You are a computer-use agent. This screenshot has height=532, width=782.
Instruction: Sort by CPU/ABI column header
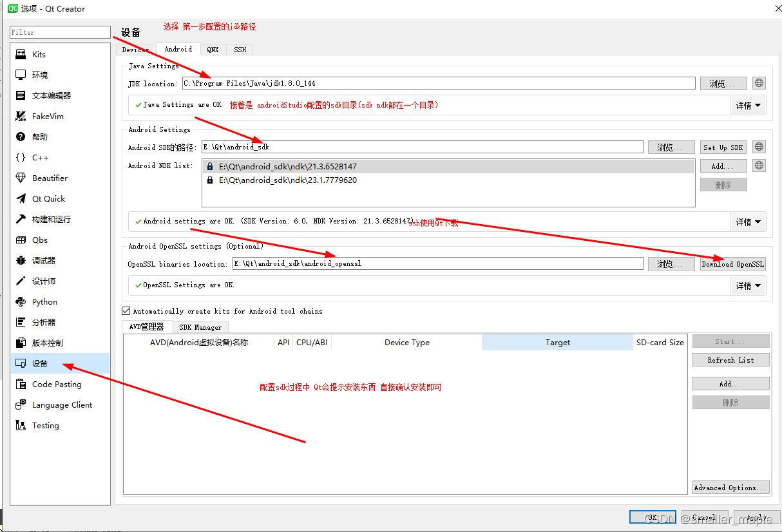click(312, 342)
